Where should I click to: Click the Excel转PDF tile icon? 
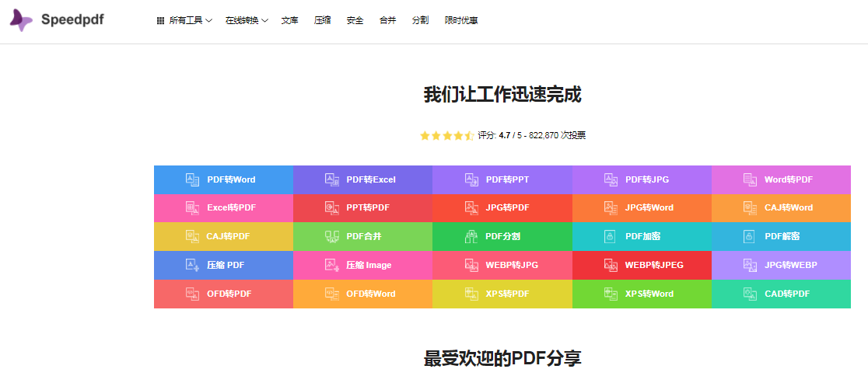(192, 208)
